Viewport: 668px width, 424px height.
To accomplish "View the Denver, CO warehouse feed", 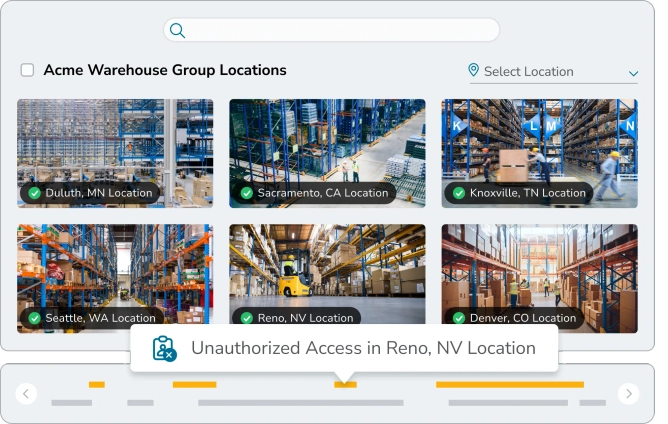I will 539,270.
